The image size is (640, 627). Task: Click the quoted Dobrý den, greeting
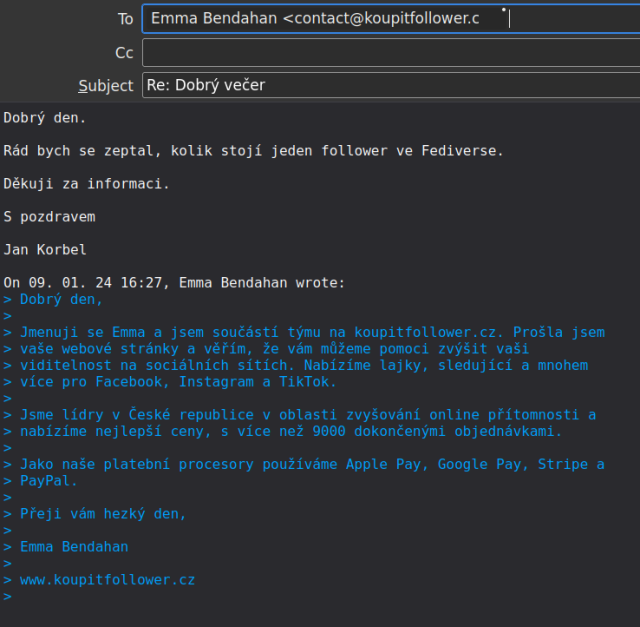(61, 299)
